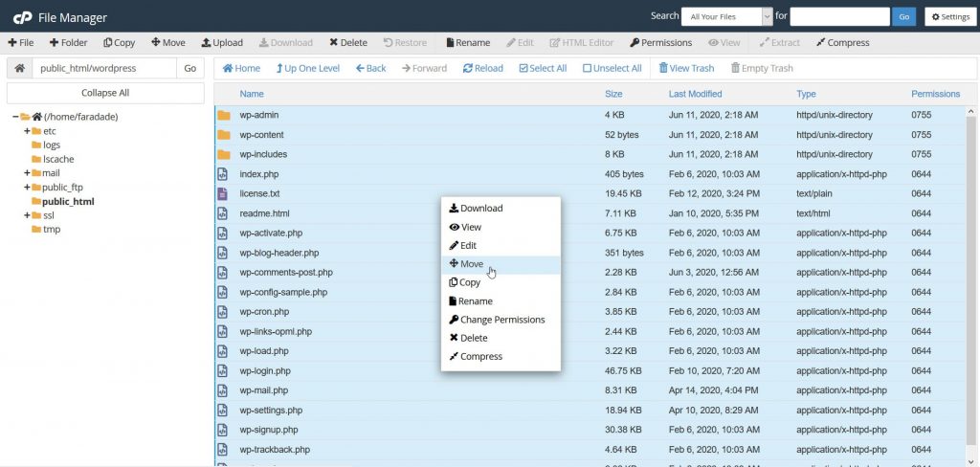Open the All Your Files search dropdown
Viewport: 980px width, 467px height.
tap(727, 16)
